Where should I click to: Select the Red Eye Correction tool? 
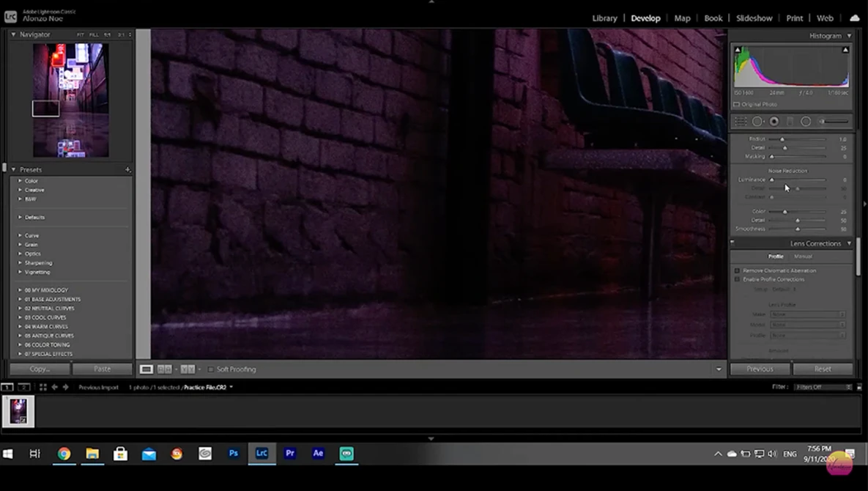coord(774,121)
